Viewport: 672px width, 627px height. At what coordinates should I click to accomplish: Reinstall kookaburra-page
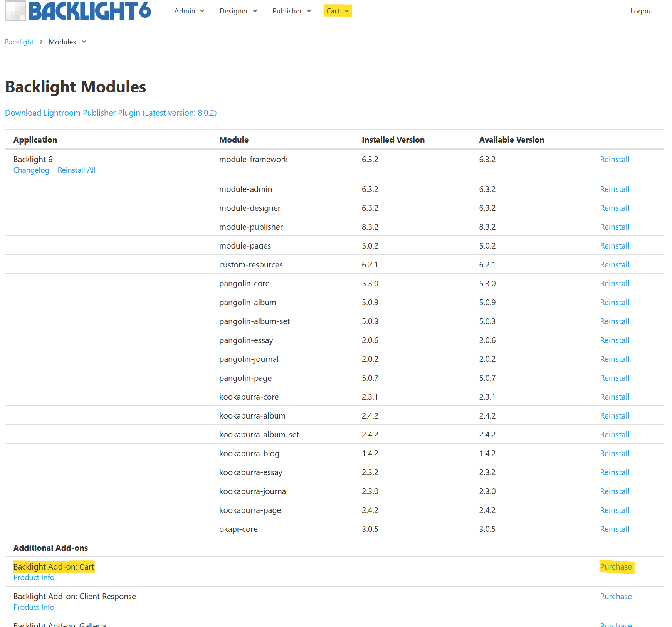click(615, 510)
